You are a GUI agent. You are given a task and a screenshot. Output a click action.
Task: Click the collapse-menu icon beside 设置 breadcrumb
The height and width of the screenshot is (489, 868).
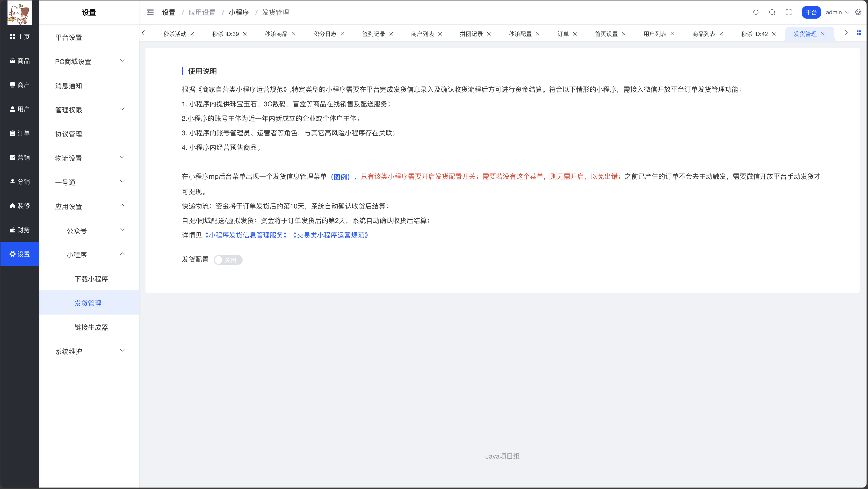pyautogui.click(x=150, y=12)
